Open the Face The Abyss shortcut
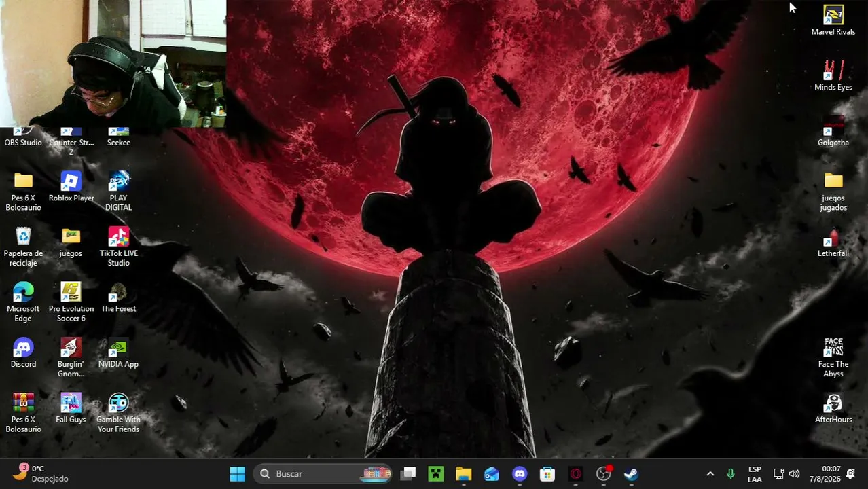The height and width of the screenshot is (489, 868). [833, 358]
